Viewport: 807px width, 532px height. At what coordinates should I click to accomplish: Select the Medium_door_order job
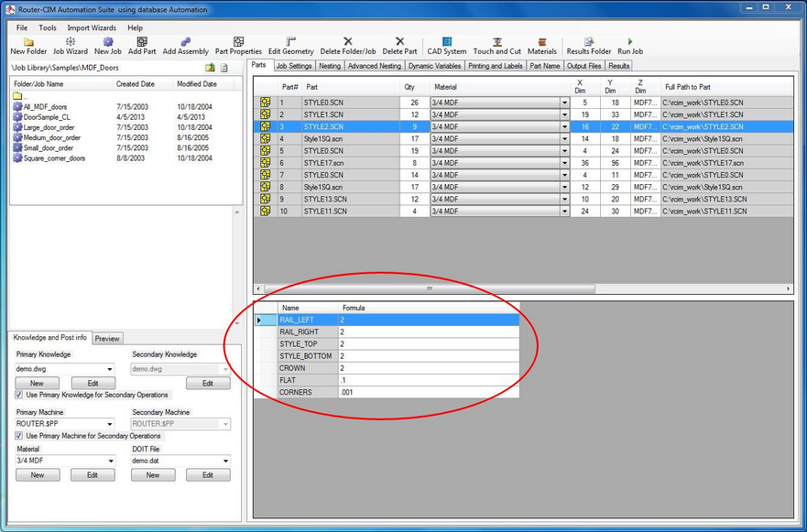click(52, 138)
